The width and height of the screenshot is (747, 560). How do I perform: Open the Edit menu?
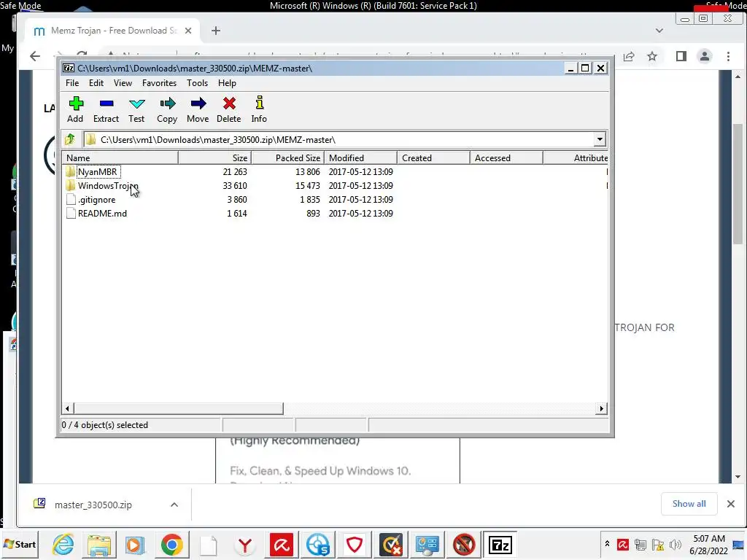[x=96, y=83]
